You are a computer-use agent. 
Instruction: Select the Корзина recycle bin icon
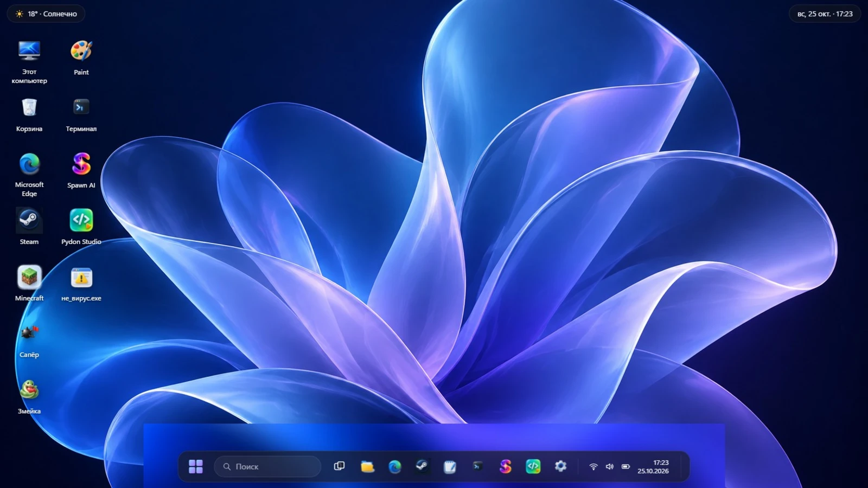point(29,114)
